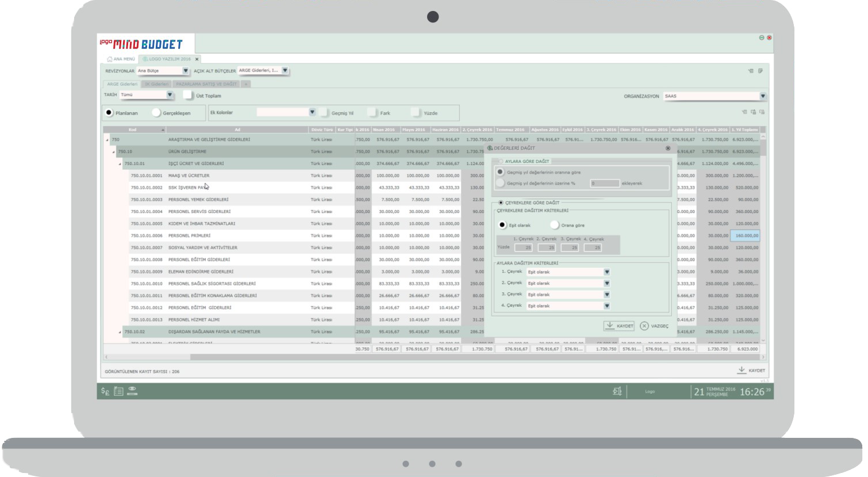Click the Vazgeç button
868x477 pixels.
655,326
